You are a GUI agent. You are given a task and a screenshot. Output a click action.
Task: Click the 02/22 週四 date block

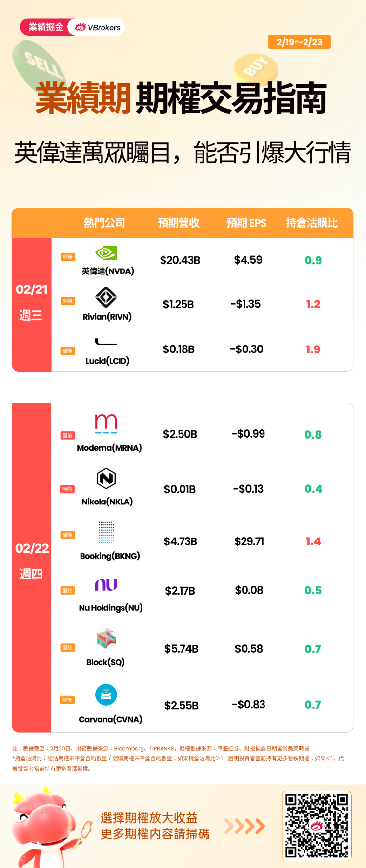tap(32, 567)
